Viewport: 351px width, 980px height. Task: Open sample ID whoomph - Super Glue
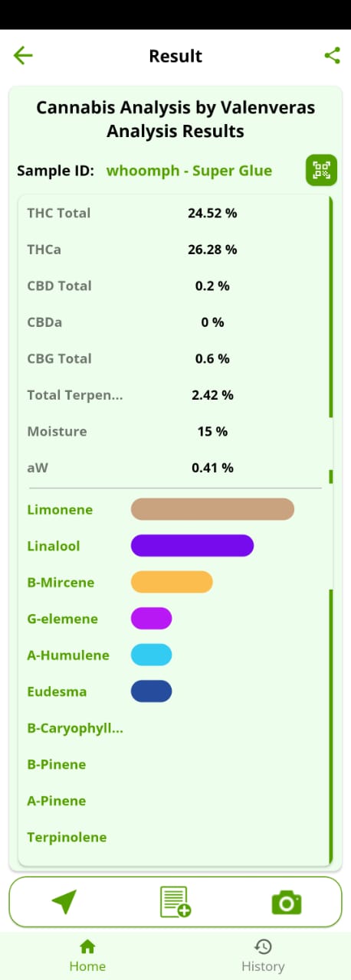[189, 170]
